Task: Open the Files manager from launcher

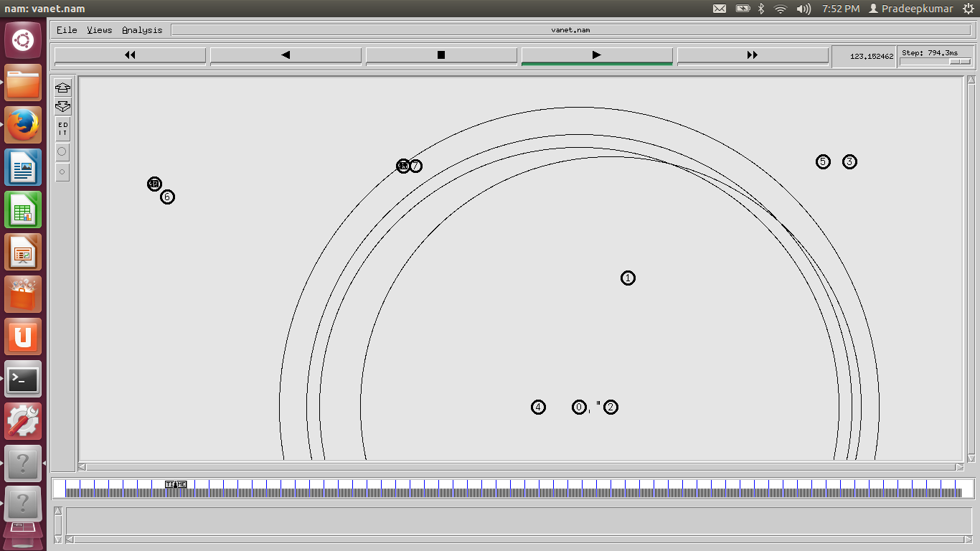Action: pyautogui.click(x=23, y=83)
